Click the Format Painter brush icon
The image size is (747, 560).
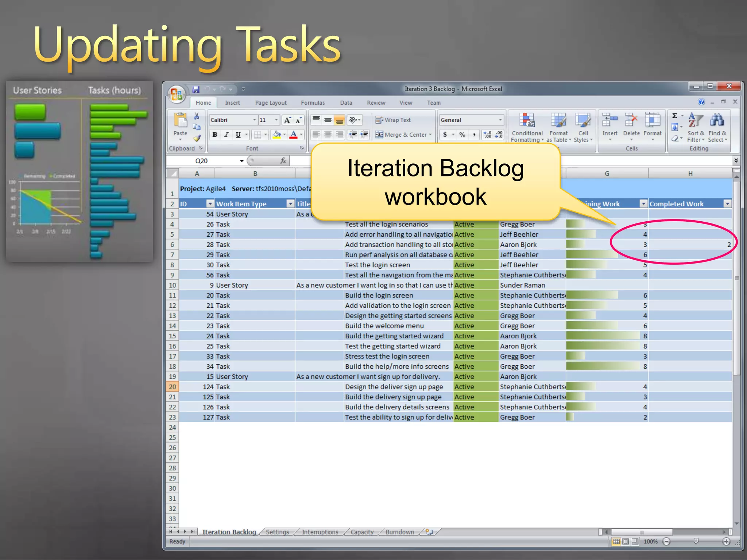pos(197,138)
